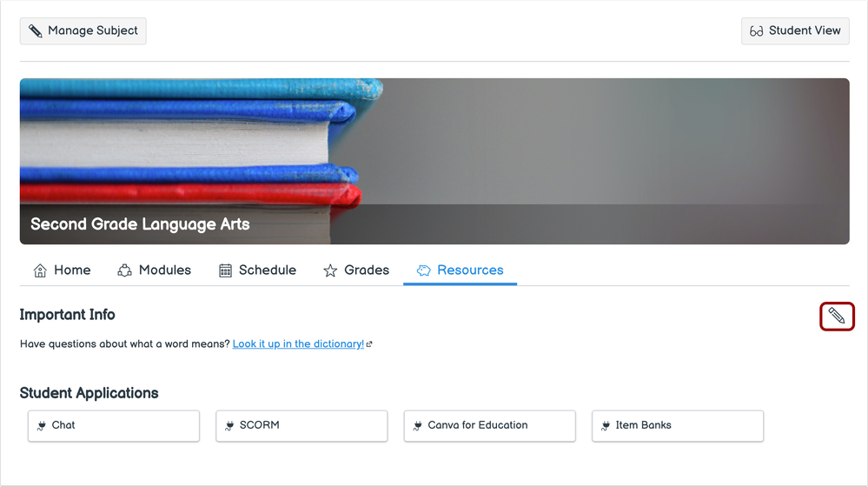
Task: Click the Grades star icon
Action: pyautogui.click(x=330, y=270)
